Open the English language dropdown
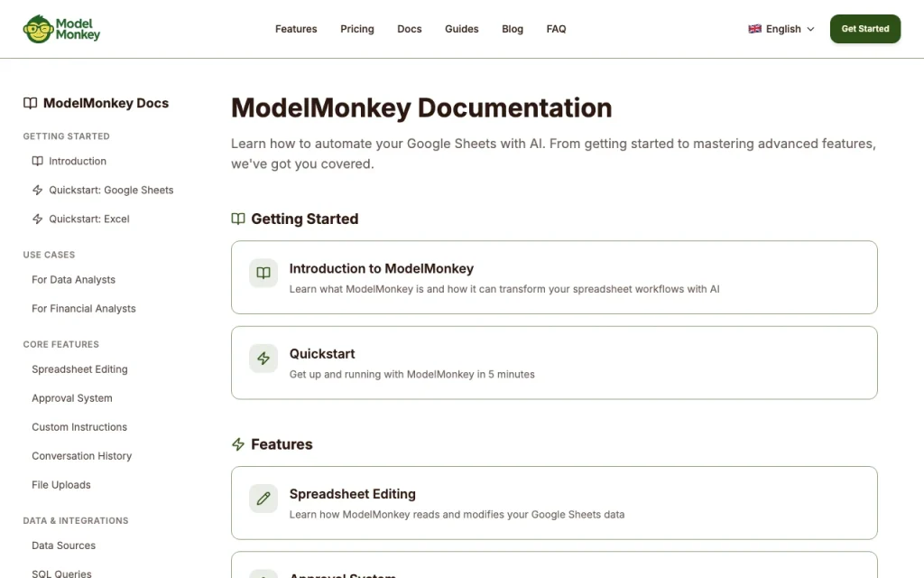 click(781, 29)
